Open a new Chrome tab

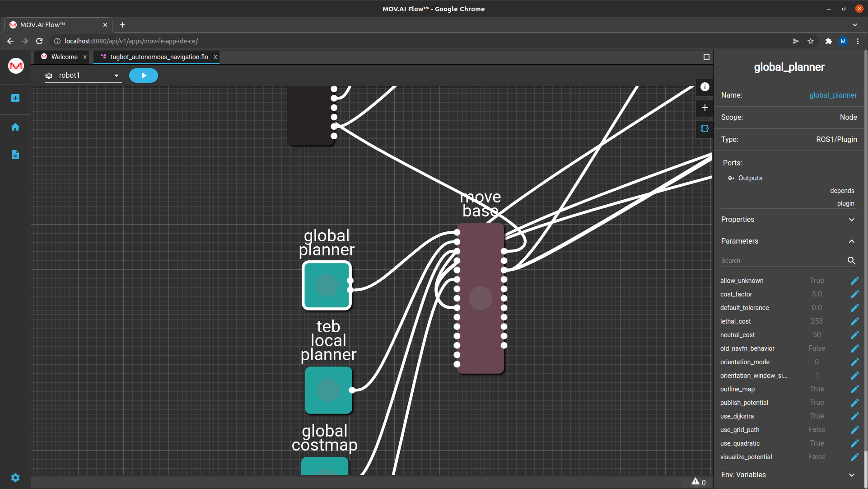(x=122, y=25)
